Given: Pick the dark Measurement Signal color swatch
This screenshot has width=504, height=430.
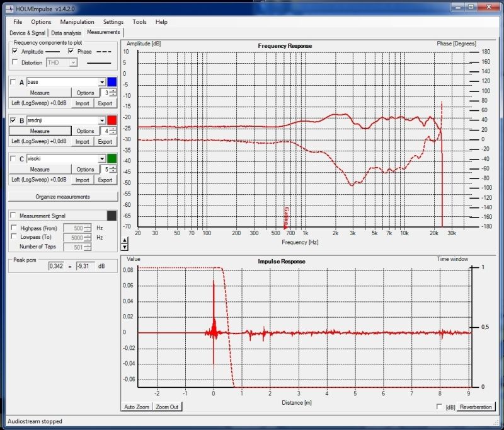Looking at the screenshot, I should pos(112,216).
